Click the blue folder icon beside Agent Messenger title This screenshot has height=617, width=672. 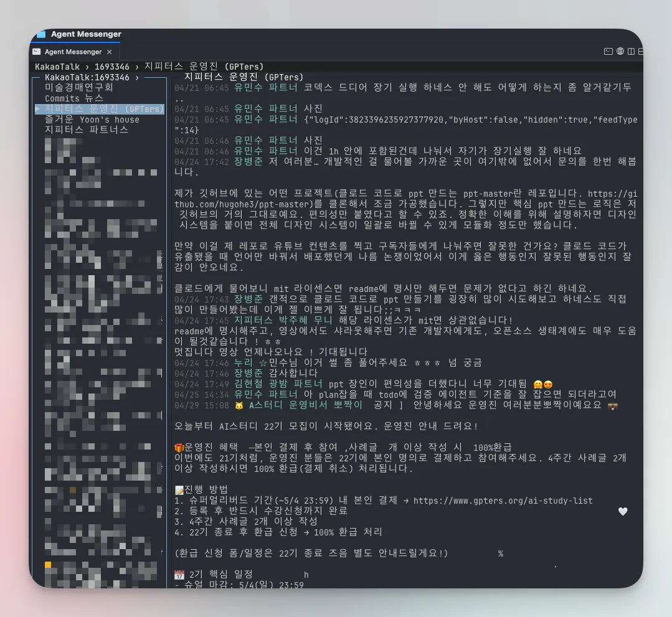click(41, 34)
